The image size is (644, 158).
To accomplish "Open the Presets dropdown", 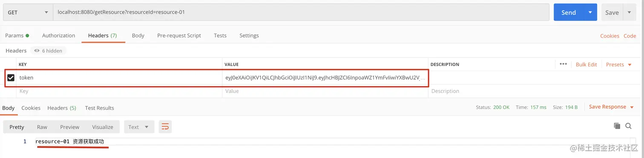I will (618, 64).
